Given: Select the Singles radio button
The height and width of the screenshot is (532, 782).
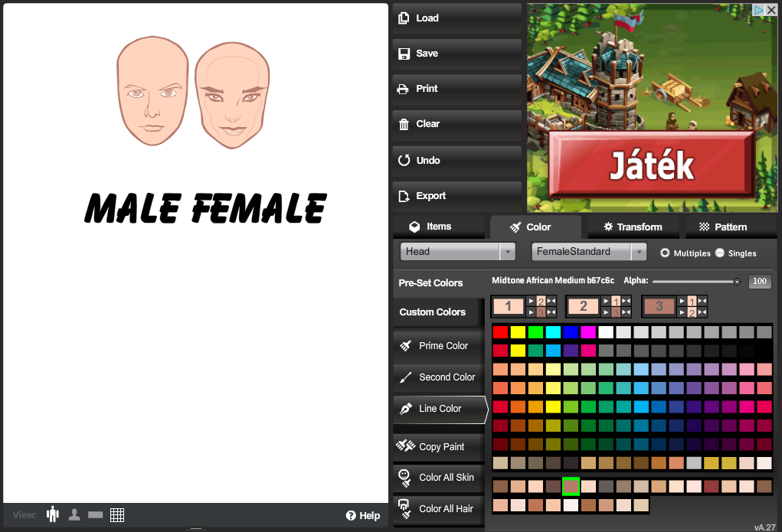Looking at the screenshot, I should pyautogui.click(x=720, y=253).
